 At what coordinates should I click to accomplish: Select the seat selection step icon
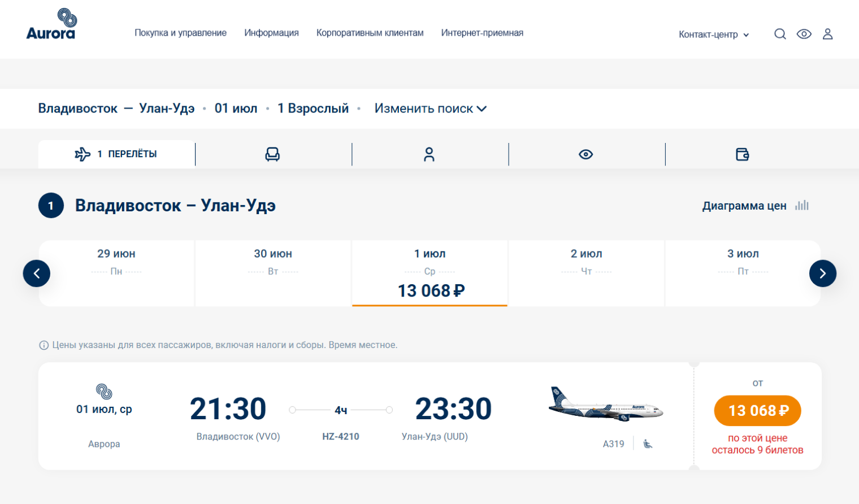272,154
